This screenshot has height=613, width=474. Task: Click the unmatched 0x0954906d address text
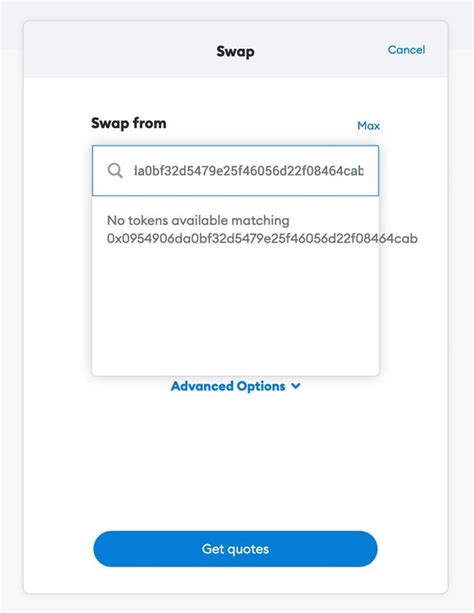click(262, 238)
